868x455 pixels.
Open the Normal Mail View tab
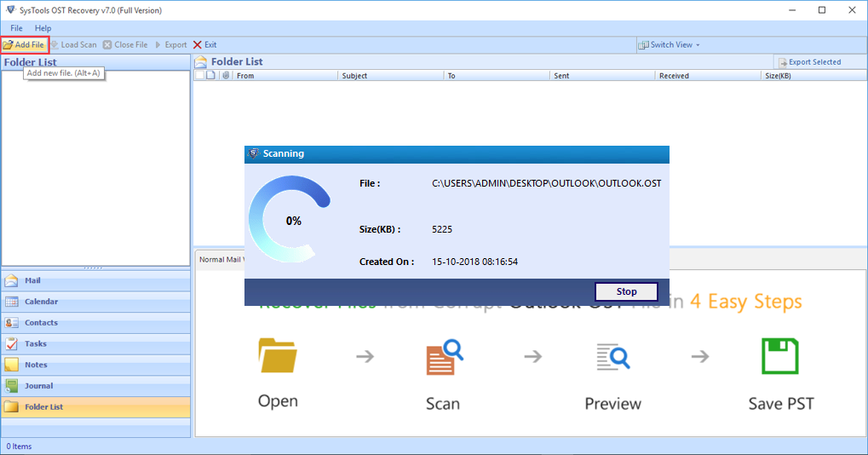coord(221,259)
